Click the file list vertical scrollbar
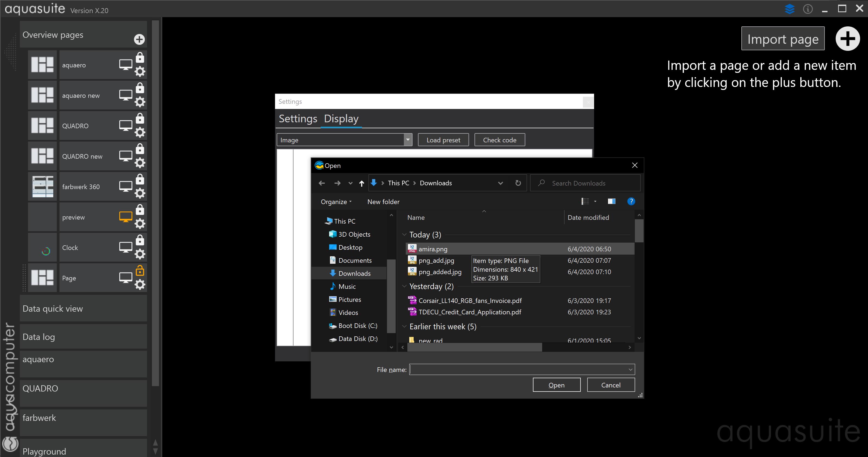This screenshot has width=868, height=457. click(639, 231)
